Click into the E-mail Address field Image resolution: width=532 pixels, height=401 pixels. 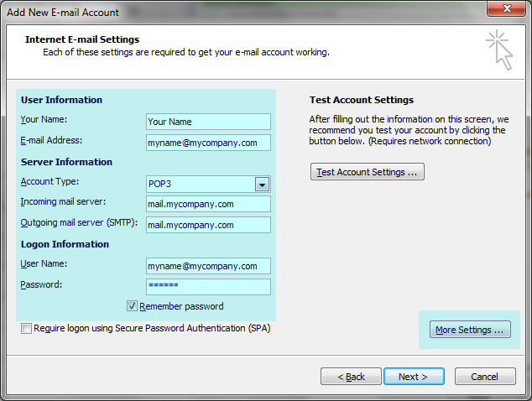(207, 143)
